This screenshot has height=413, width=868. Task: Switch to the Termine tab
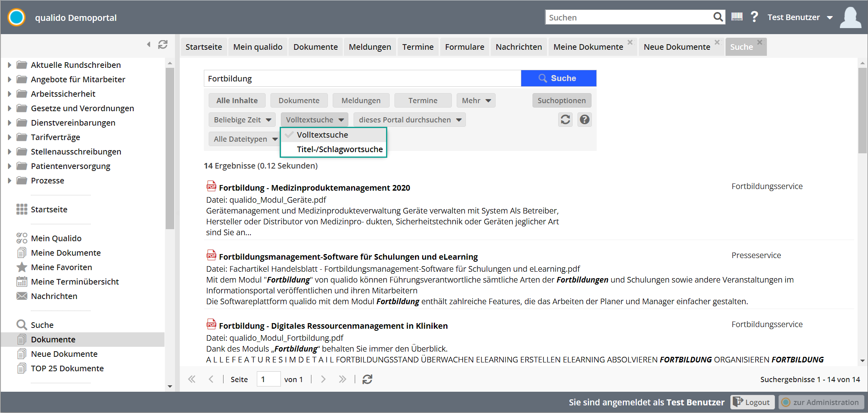pyautogui.click(x=418, y=47)
